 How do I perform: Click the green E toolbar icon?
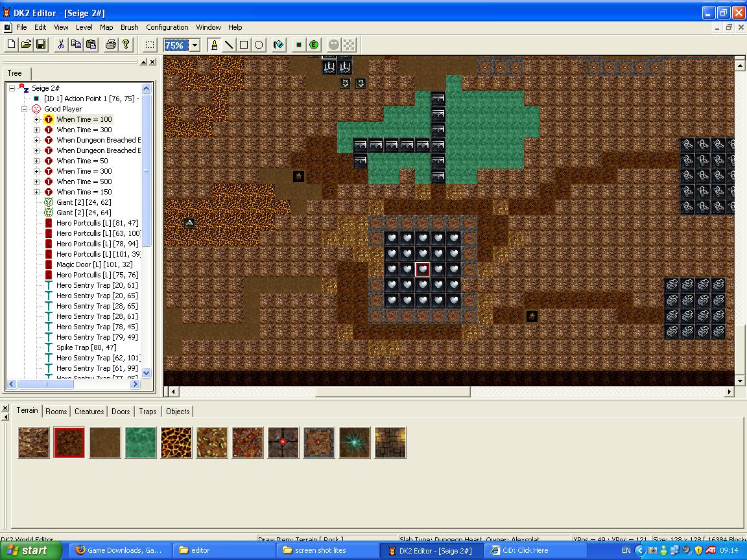[314, 45]
